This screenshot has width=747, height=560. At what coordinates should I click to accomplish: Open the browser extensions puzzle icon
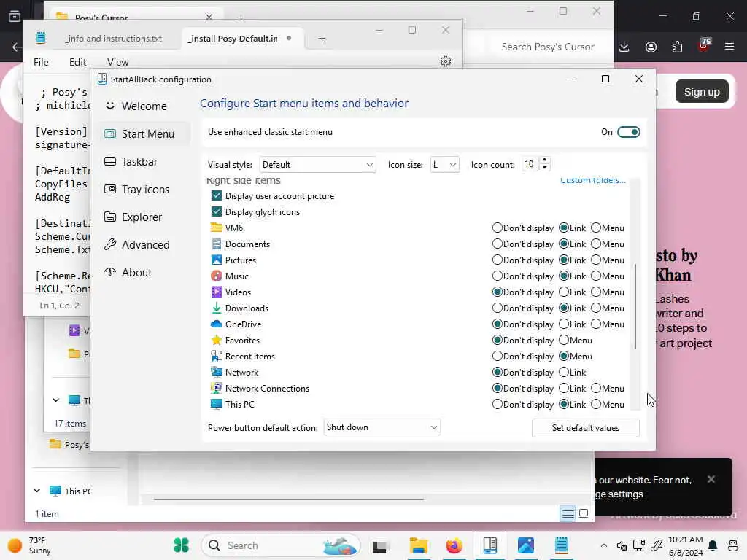(677, 47)
